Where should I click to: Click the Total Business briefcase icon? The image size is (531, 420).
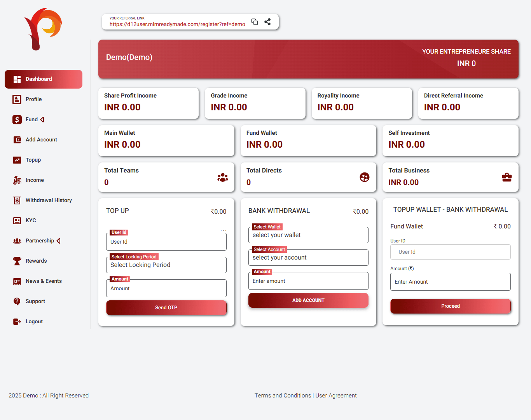pos(507,178)
